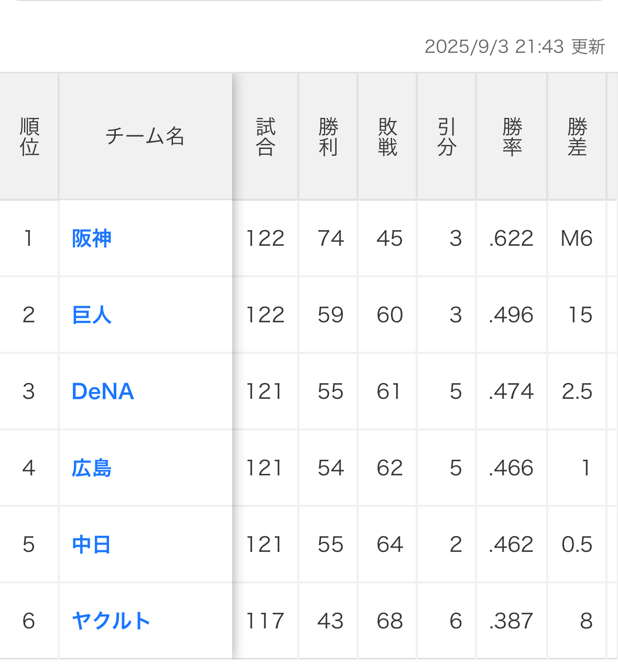Click the 2025/9/3 21:43 更新 timestamp

pyautogui.click(x=515, y=47)
